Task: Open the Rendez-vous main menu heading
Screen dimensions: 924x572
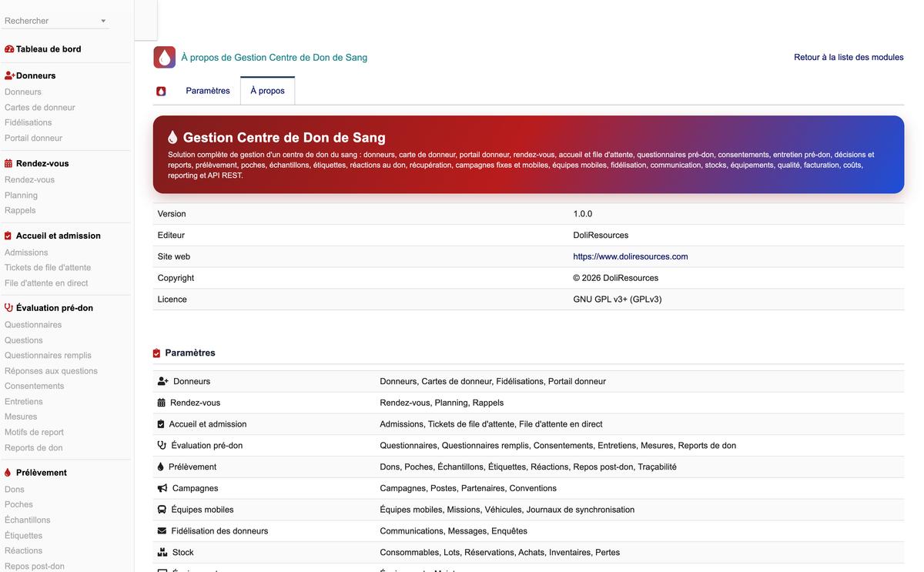Action: (x=42, y=164)
